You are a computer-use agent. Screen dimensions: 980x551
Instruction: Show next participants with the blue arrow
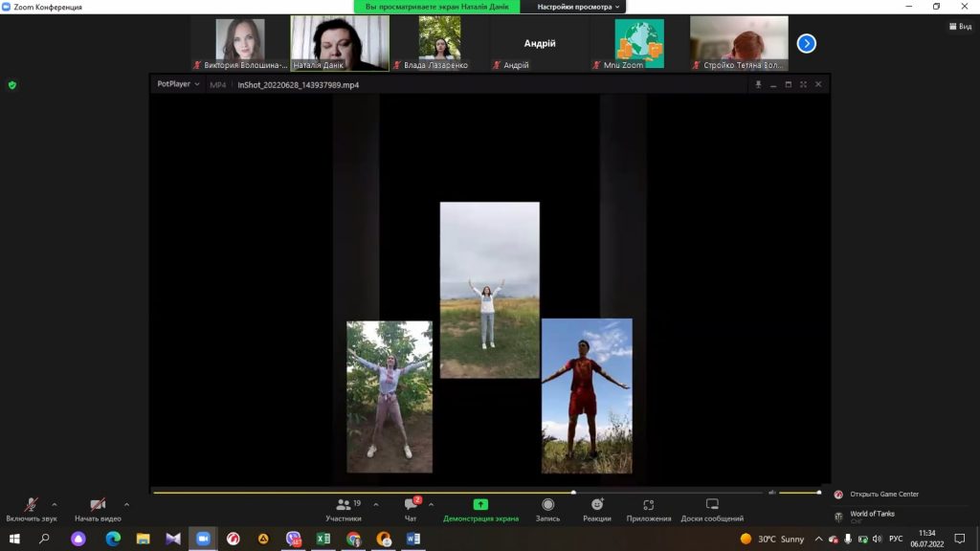click(x=807, y=43)
